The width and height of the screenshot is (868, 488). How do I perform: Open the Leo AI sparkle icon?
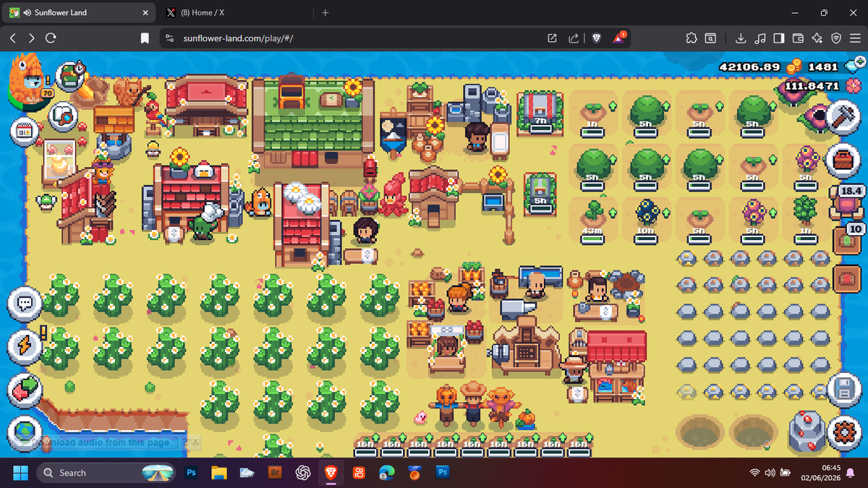point(817,38)
